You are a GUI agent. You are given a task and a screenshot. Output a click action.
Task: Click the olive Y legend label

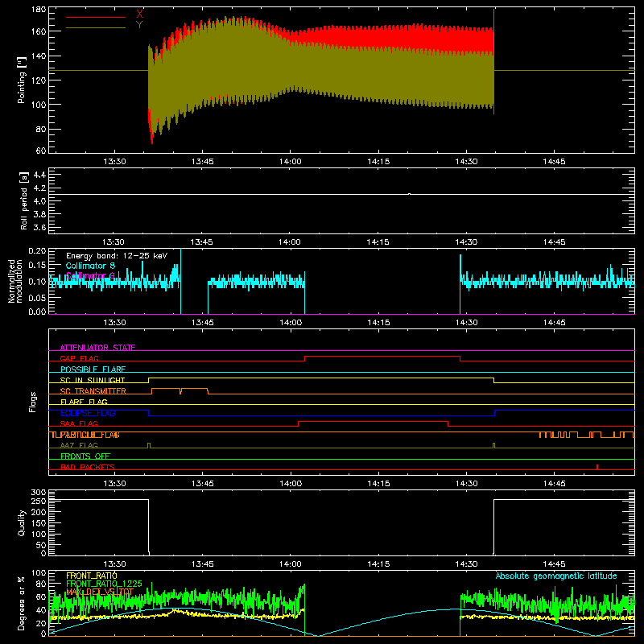click(x=139, y=25)
